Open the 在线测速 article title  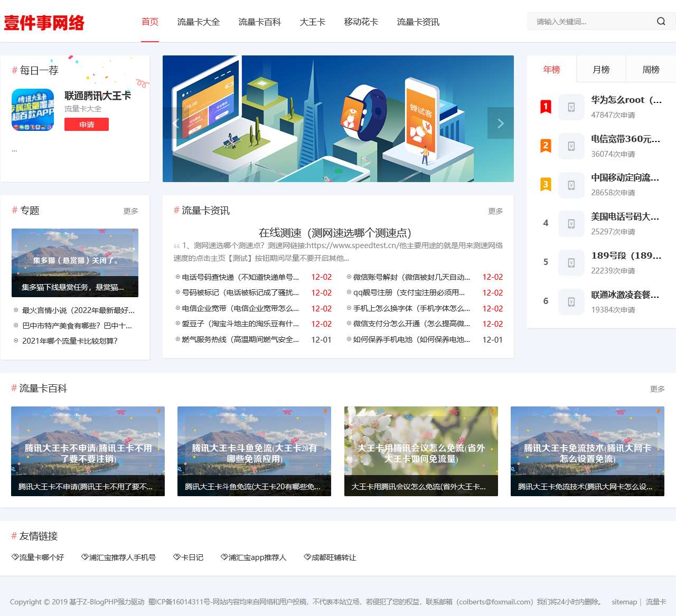[x=337, y=232]
